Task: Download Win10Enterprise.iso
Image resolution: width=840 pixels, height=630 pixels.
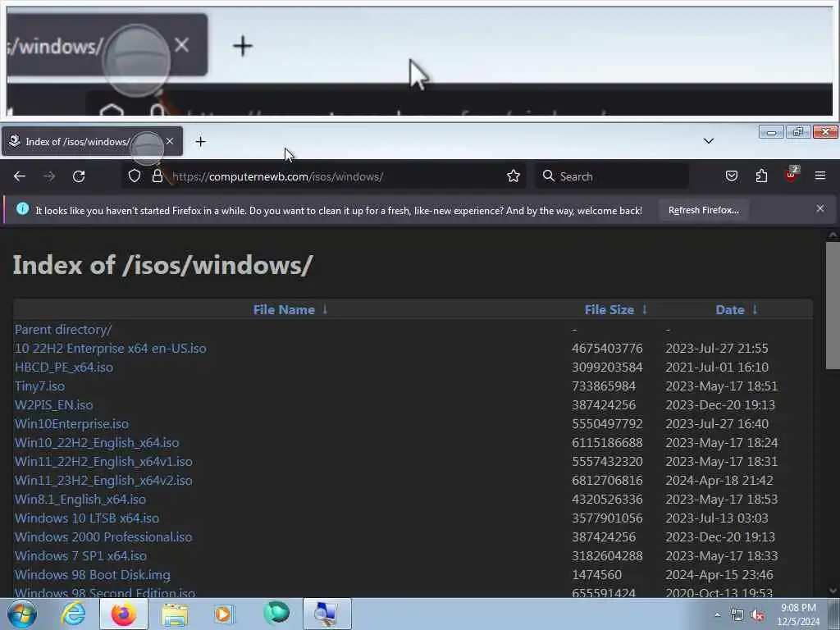Action: (x=72, y=424)
